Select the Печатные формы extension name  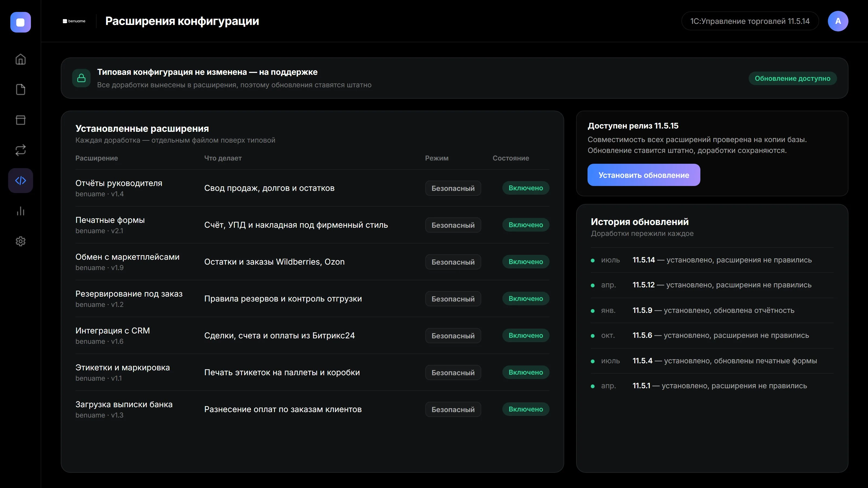(110, 220)
